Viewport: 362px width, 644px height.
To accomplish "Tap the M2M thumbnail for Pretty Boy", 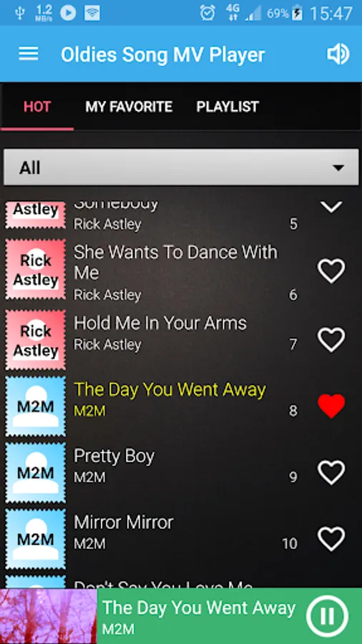I will pyautogui.click(x=35, y=472).
